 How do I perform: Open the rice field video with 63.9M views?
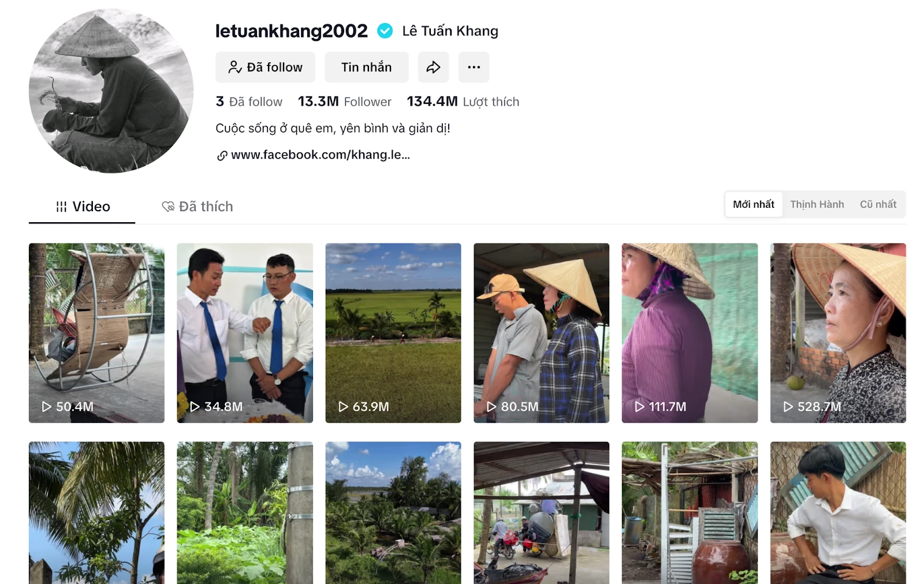point(393,333)
